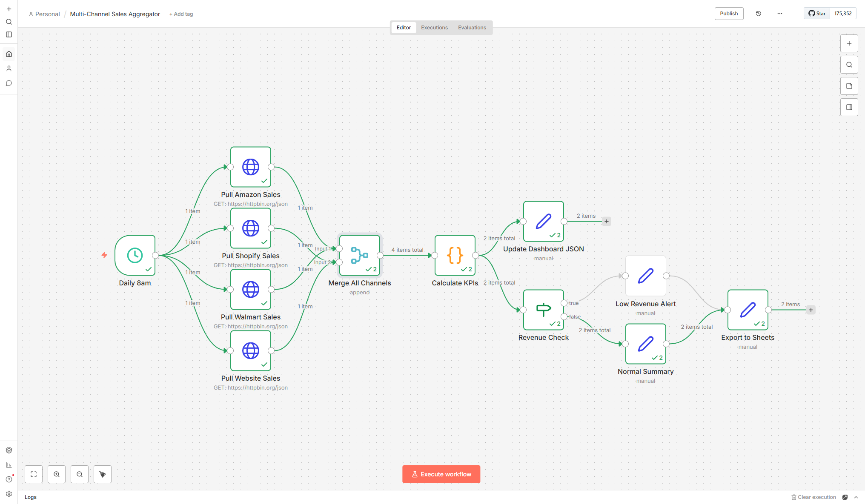
Task: Open the add node plus icon on the right
Action: point(849,43)
